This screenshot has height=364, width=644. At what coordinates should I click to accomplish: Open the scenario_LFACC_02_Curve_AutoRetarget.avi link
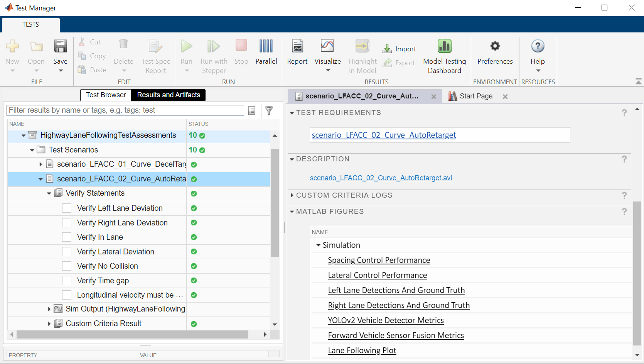pyautogui.click(x=381, y=178)
